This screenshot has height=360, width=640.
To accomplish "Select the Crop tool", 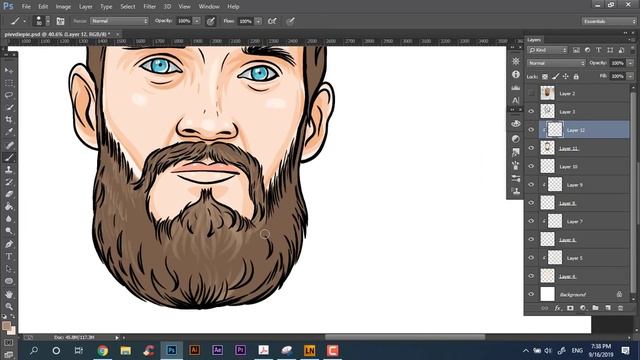I will (9, 120).
